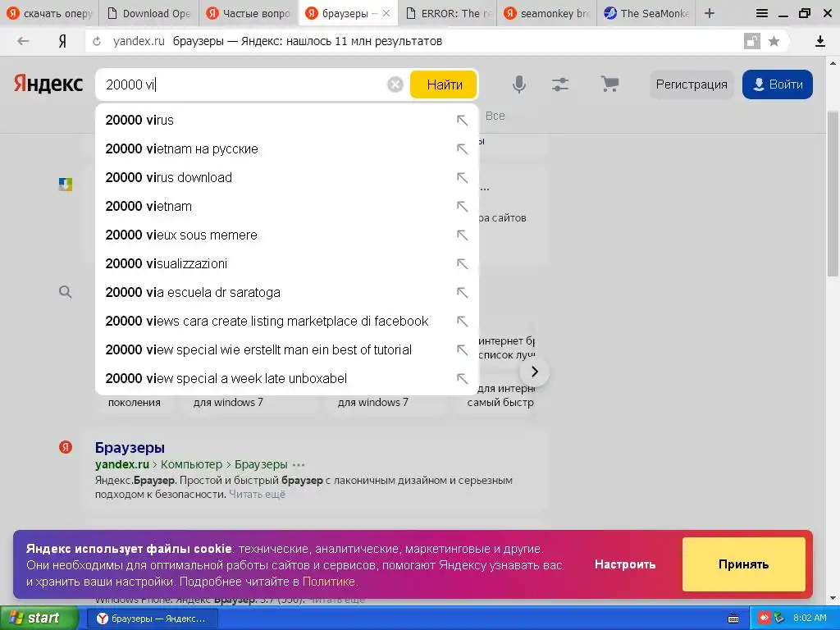Image resolution: width=840 pixels, height=630 pixels.
Task: Close the 'браузеры' tab
Action: [386, 13]
